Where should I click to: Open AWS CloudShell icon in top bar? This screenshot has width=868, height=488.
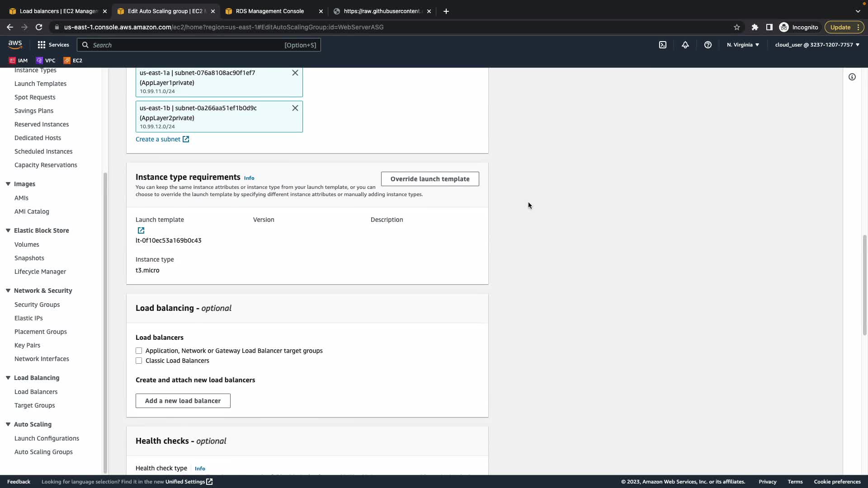(663, 45)
